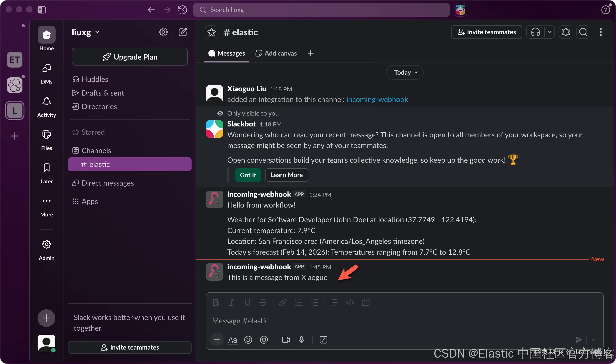Expand huddle options chevron in header

549,32
